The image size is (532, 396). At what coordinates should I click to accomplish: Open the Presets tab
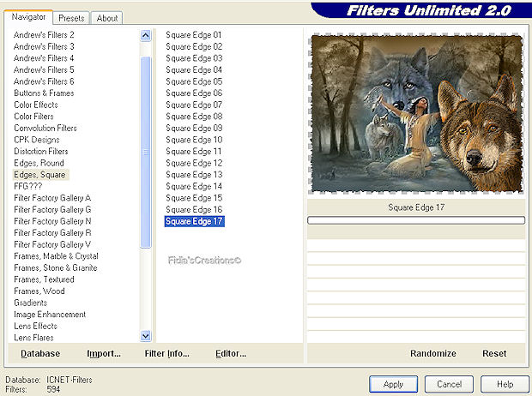pos(71,18)
